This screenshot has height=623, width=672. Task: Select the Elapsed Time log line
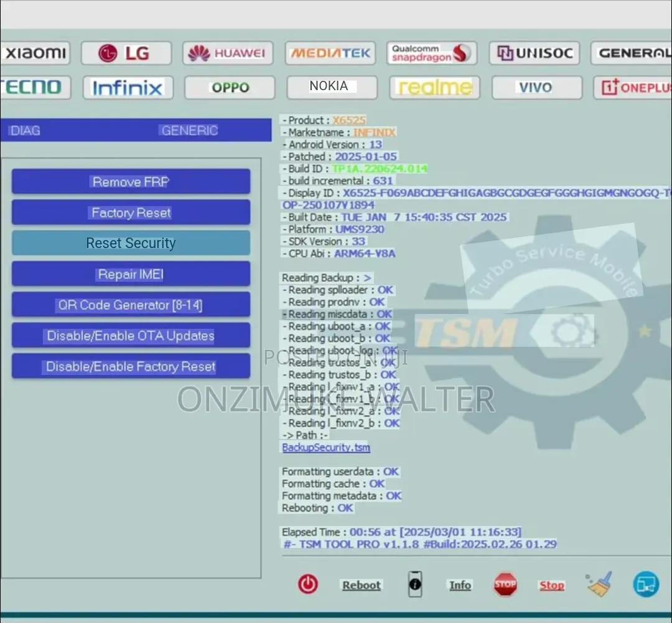pyautogui.click(x=401, y=532)
